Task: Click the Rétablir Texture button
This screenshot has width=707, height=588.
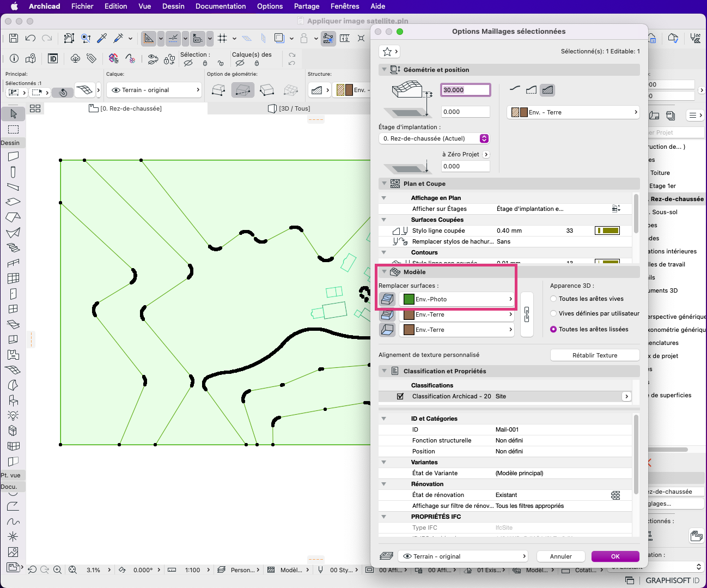Action: [x=595, y=355]
